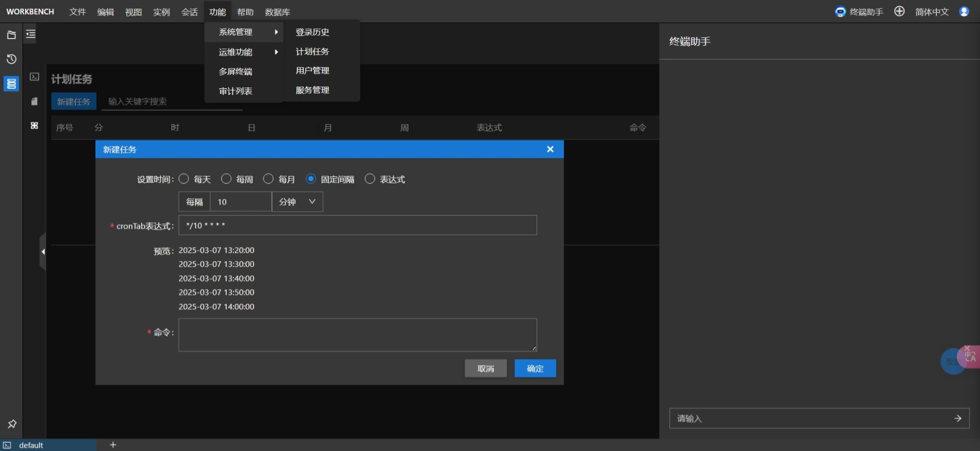Click the plus circle icon in top bar
The width and height of the screenshot is (980, 451).
(899, 11)
